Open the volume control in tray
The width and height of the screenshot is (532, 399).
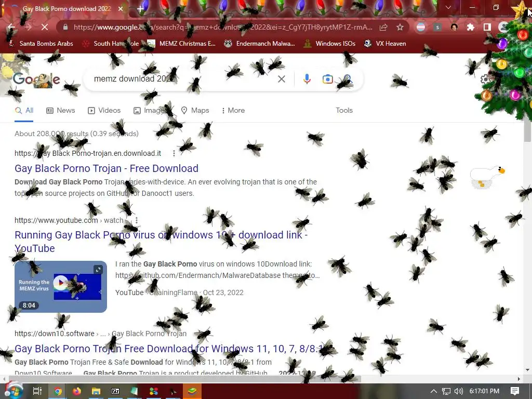click(x=459, y=391)
